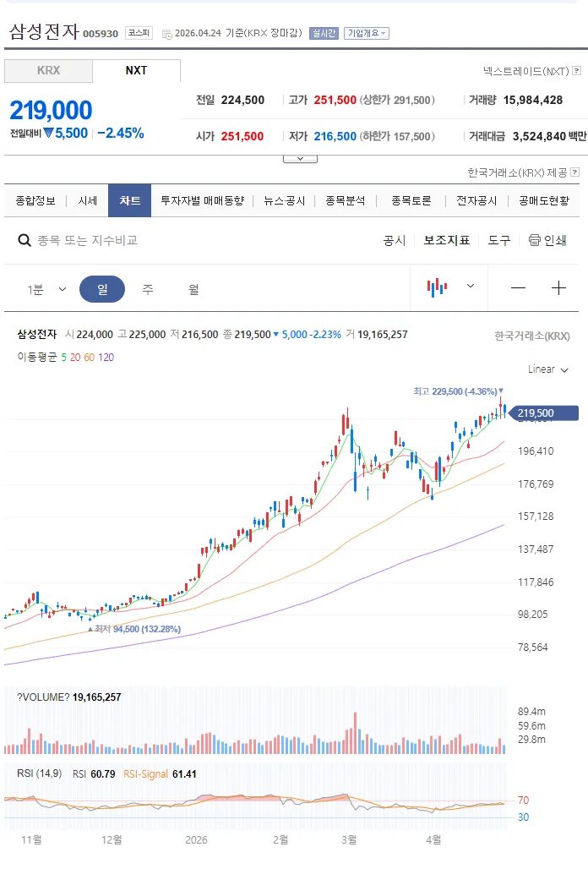The image size is (588, 869).
Task: Expand chart type chevron dropdown
Action: point(471,287)
